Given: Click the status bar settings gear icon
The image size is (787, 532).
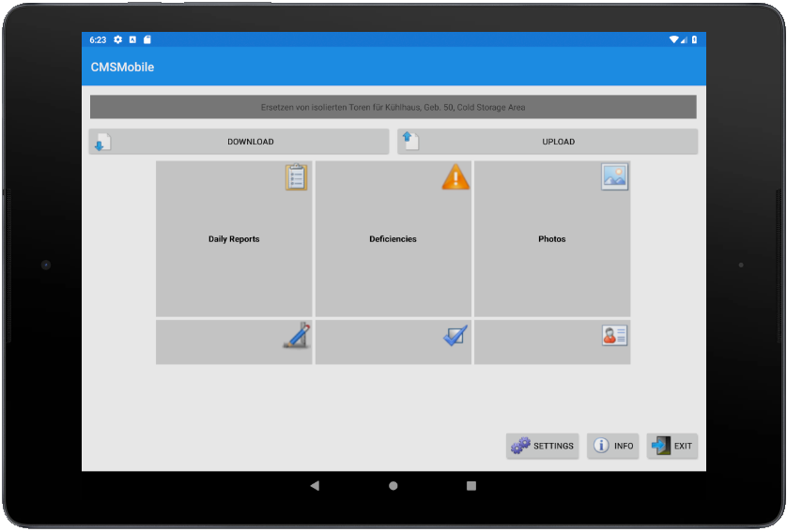Looking at the screenshot, I should point(118,39).
